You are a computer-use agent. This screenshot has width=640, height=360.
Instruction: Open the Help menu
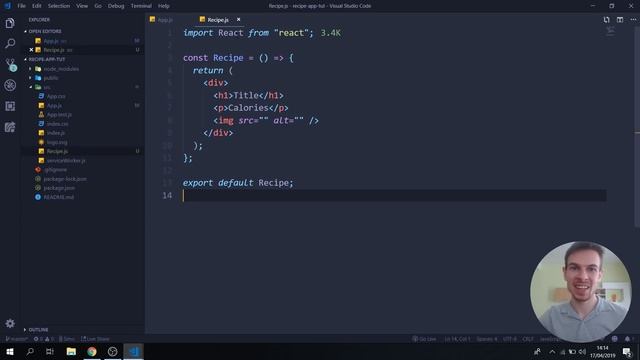pos(164,6)
